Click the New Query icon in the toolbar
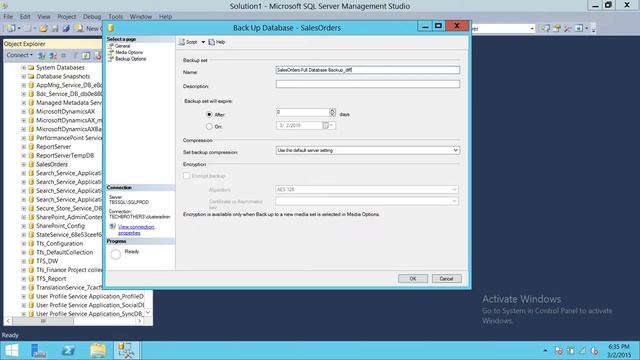 (79, 29)
